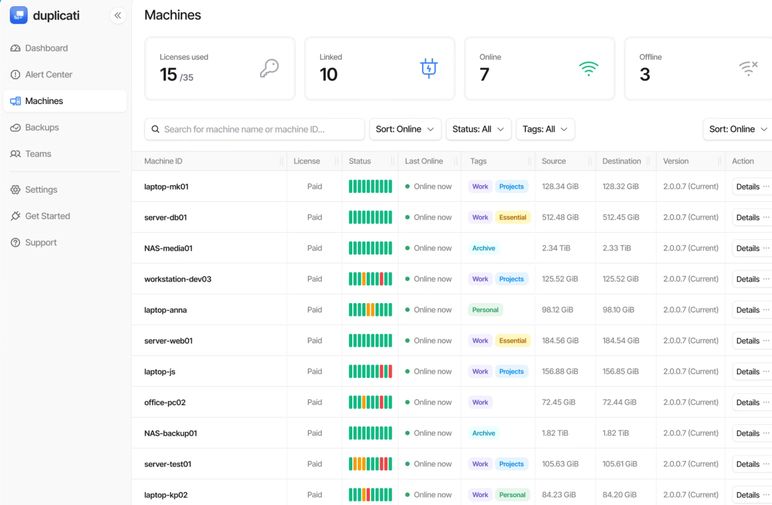Click the Support question mark icon

click(15, 243)
